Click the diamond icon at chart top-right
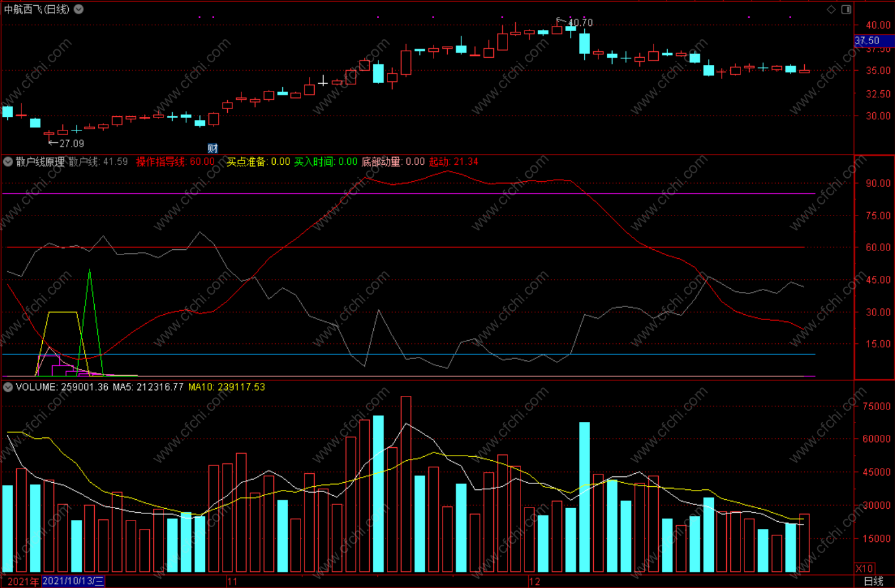Image resolution: width=895 pixels, height=588 pixels. pos(831,9)
